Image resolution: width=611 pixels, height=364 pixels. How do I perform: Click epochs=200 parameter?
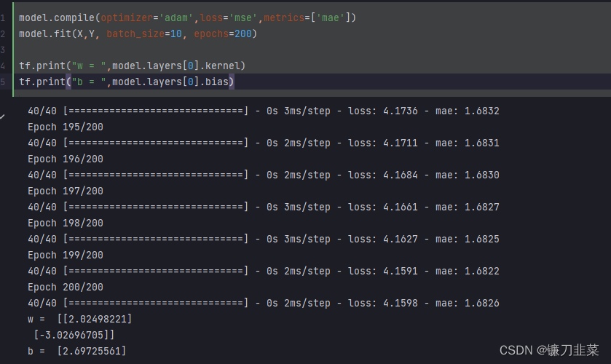(223, 34)
